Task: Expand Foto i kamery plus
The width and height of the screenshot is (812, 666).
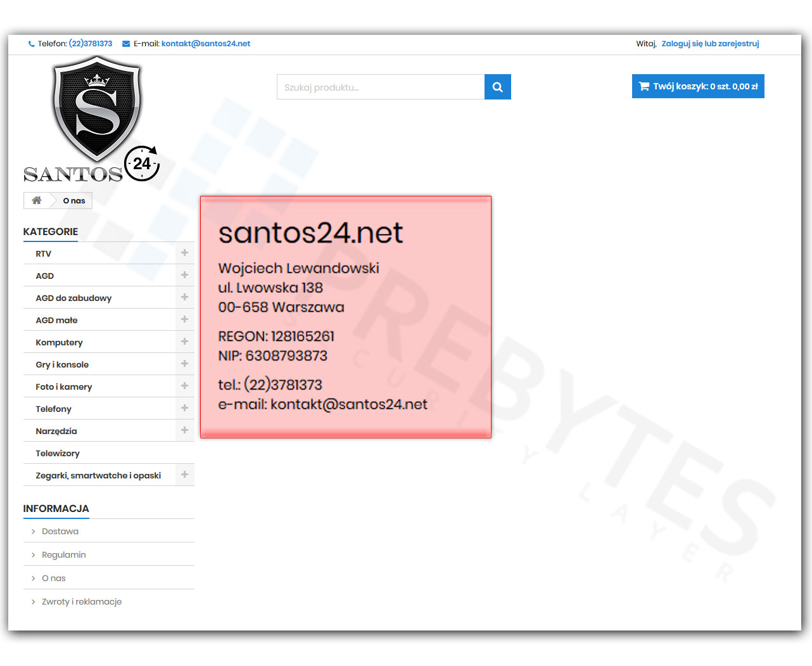Action: pyautogui.click(x=184, y=386)
